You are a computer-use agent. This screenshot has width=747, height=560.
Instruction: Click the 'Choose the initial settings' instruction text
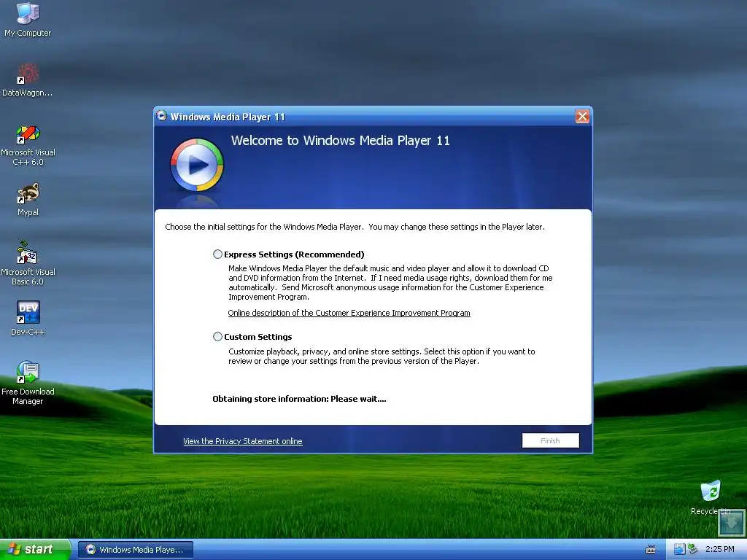(355, 227)
